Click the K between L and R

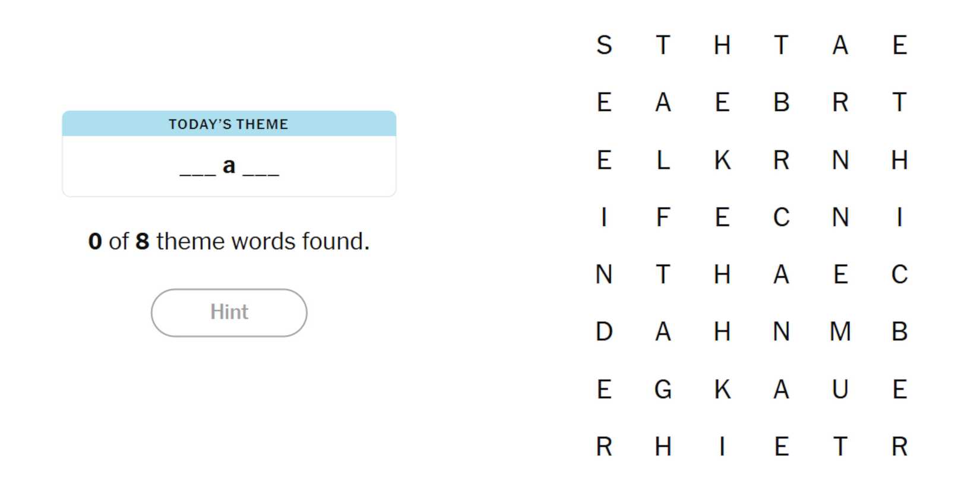722,160
